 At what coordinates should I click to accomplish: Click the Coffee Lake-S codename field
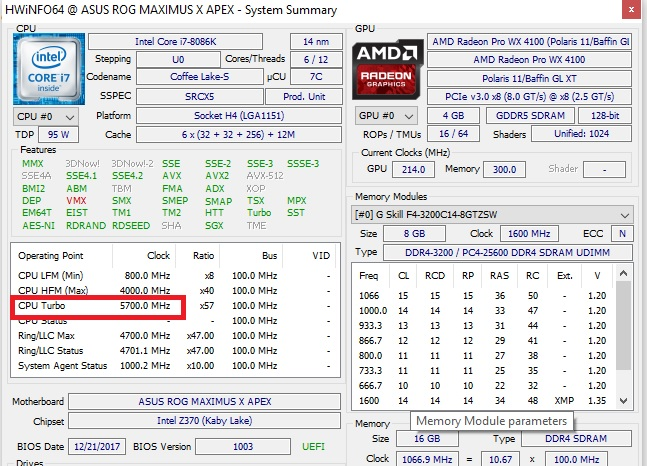click(200, 77)
